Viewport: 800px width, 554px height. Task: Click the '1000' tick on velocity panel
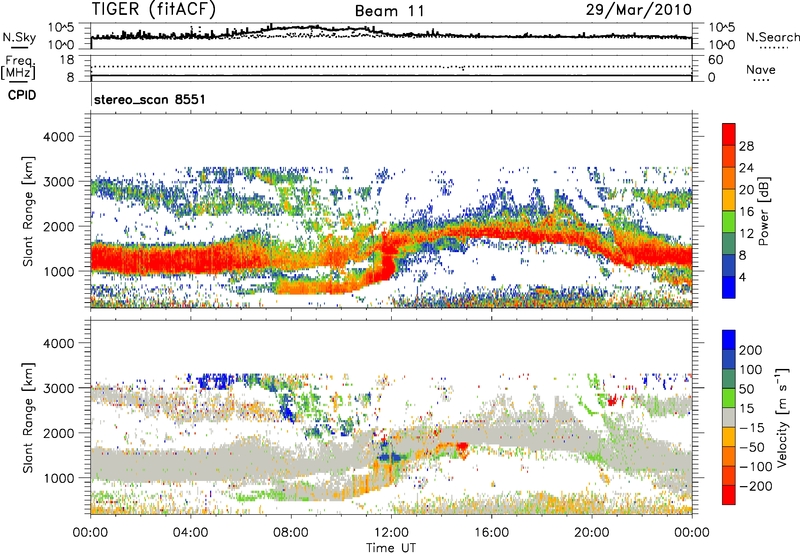[58, 478]
